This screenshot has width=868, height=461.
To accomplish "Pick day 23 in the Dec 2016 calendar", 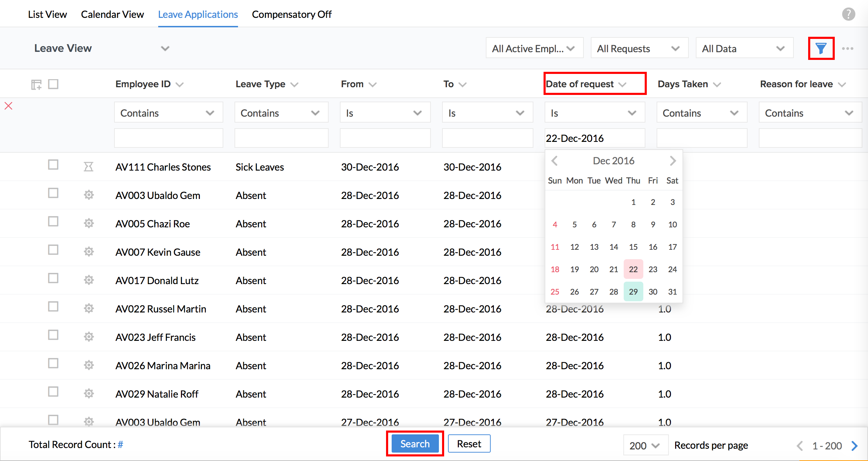I will click(653, 269).
